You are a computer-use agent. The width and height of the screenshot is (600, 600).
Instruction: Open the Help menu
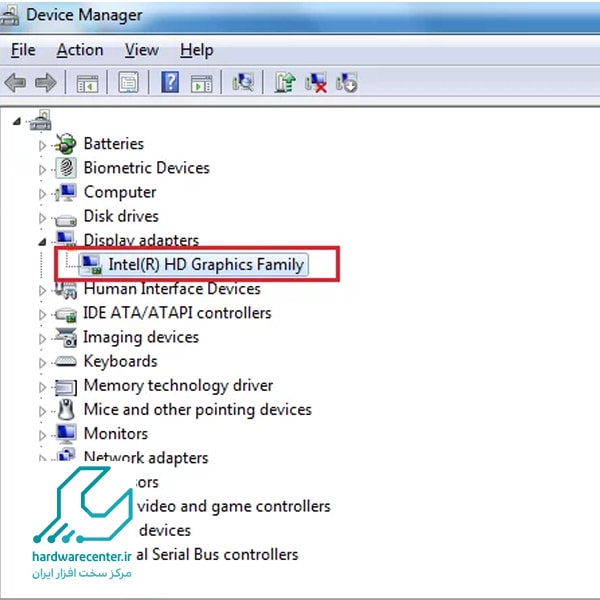pos(197,50)
